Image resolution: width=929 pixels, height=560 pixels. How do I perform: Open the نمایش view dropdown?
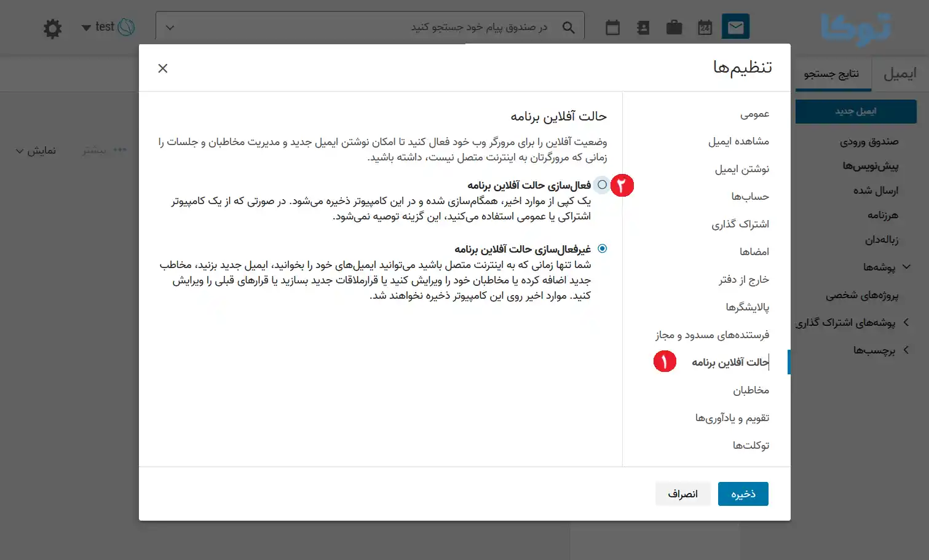coord(36,151)
